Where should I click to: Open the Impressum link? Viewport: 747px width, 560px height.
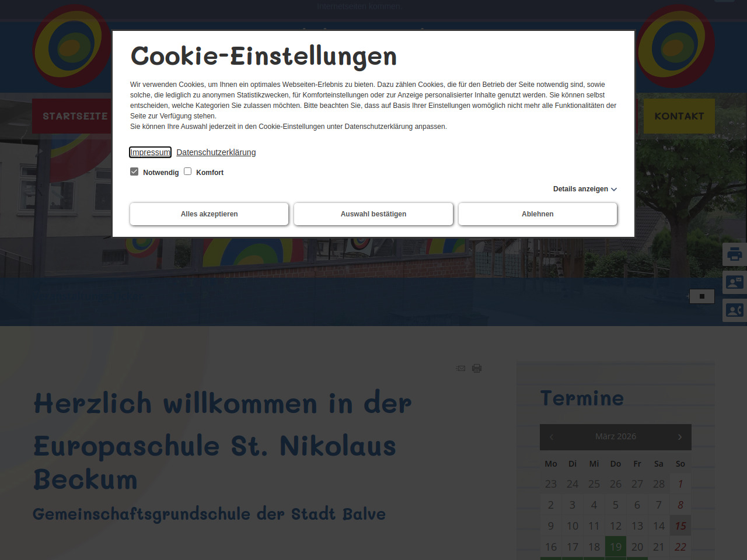click(150, 152)
